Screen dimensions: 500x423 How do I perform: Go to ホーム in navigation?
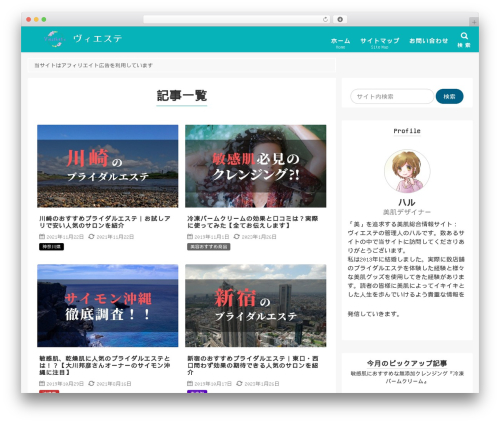[x=340, y=42]
